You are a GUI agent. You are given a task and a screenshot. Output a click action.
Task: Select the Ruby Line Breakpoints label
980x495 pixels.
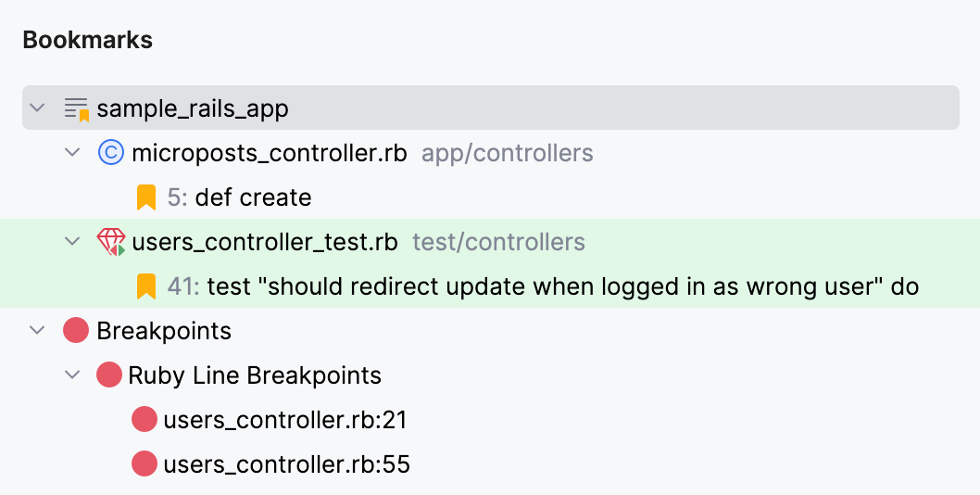[x=255, y=375]
